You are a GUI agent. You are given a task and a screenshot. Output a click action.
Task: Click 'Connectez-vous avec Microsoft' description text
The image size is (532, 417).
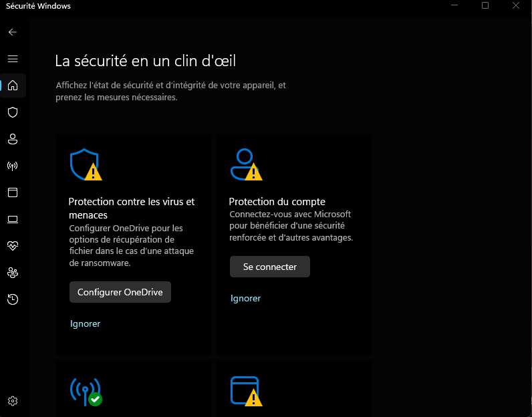[291, 226]
